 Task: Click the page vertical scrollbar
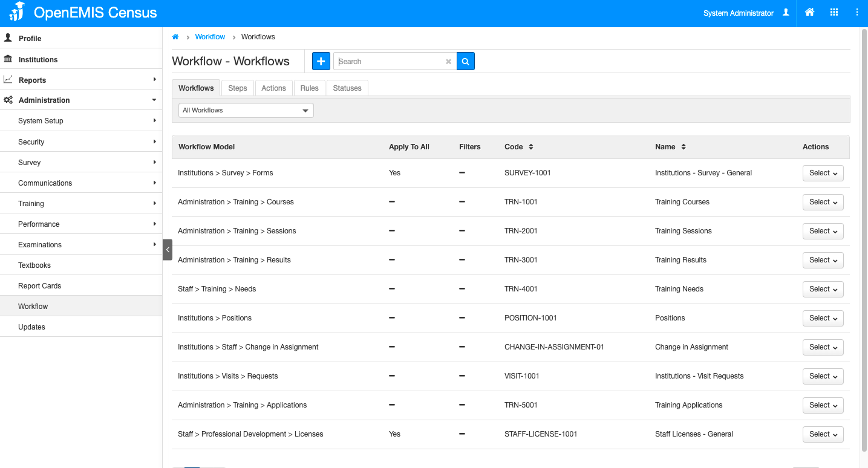click(864, 240)
